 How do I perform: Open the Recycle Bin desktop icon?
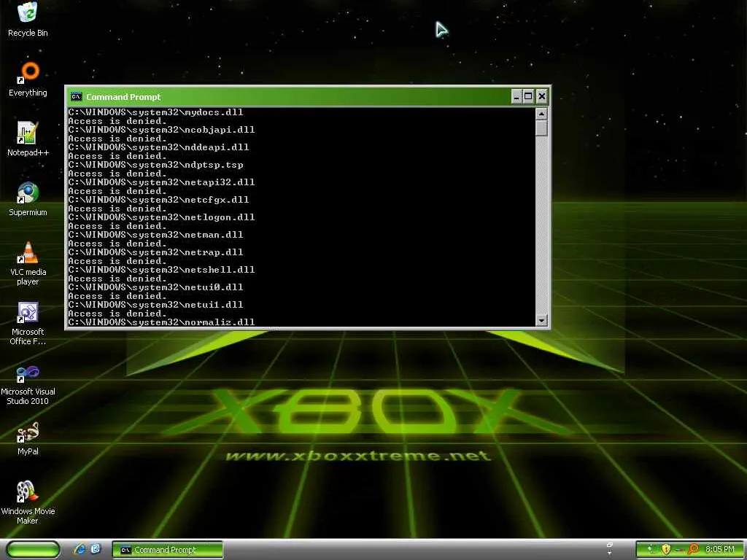(28, 19)
